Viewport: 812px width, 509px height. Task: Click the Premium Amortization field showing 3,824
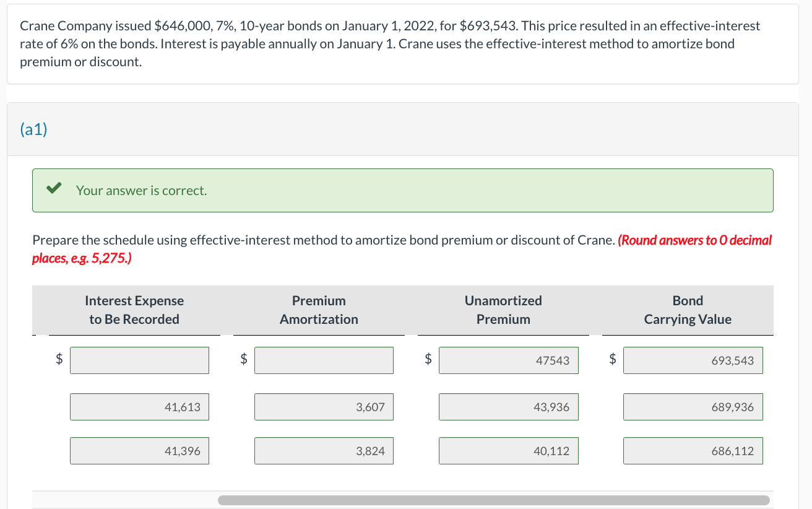tap(324, 451)
